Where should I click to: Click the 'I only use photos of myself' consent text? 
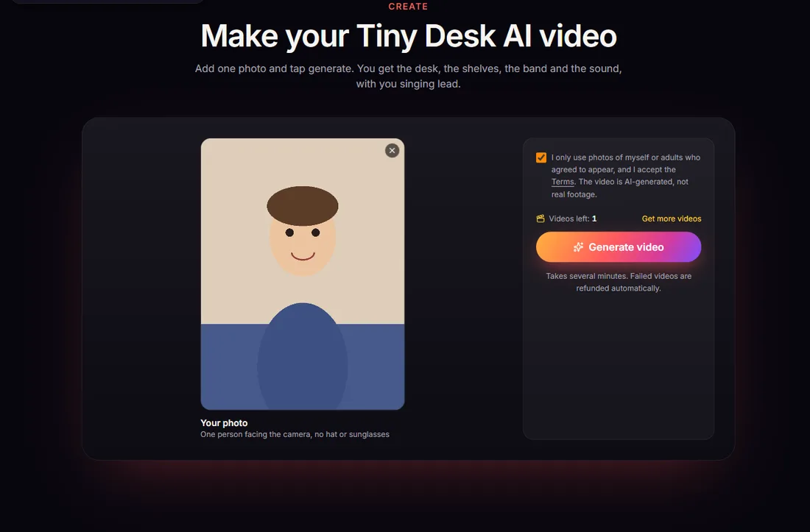pyautogui.click(x=626, y=176)
